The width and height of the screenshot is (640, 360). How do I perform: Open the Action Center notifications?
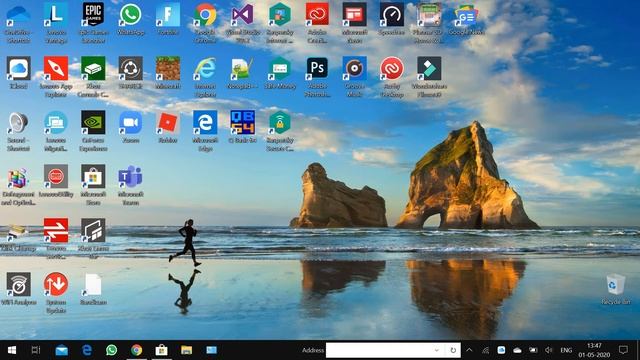(x=623, y=350)
